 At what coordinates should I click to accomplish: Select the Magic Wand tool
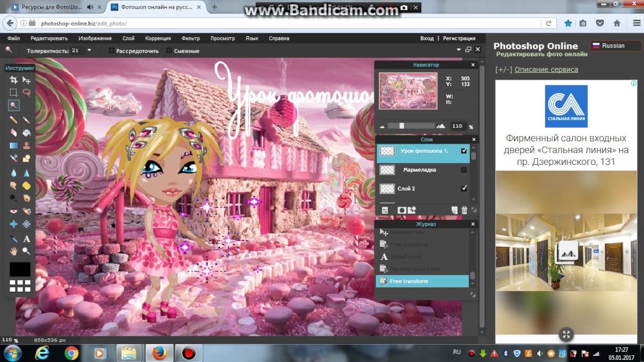tap(14, 106)
